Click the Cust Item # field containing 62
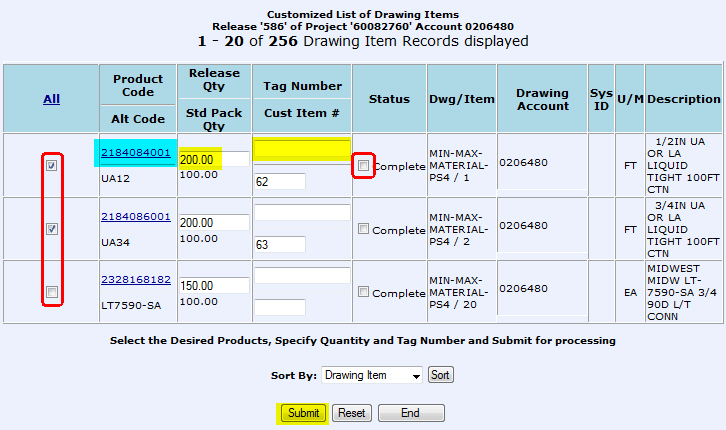The image size is (726, 430). (x=279, y=181)
